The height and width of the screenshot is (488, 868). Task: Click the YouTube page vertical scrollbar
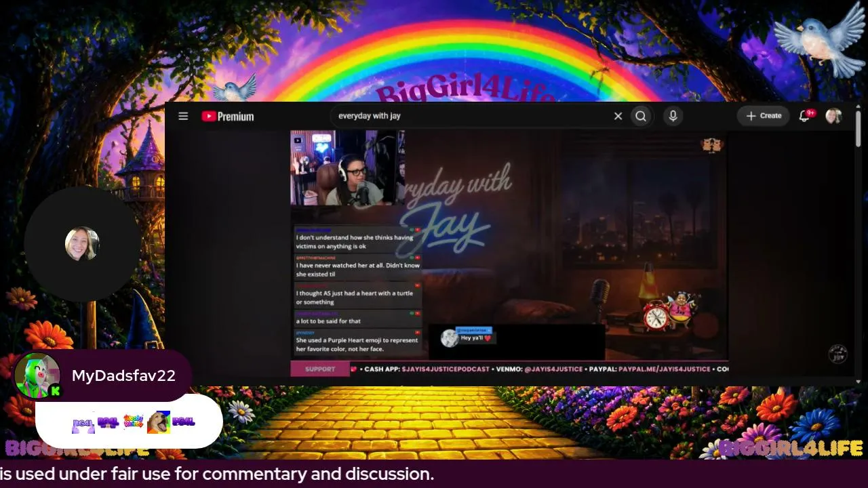tap(858, 129)
